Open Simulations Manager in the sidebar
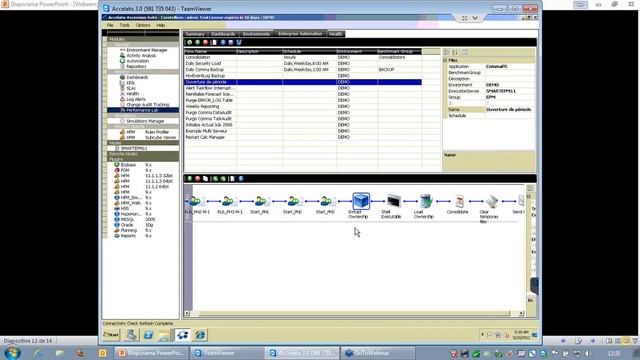Image resolution: width=640 pixels, height=360 pixels. pyautogui.click(x=145, y=121)
